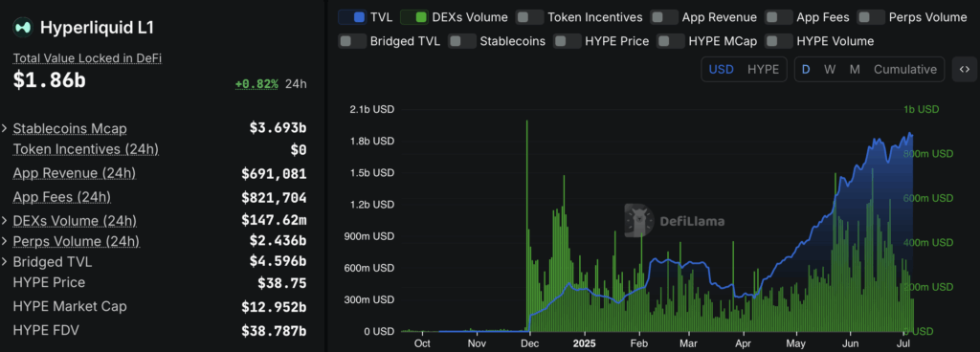Open Total Value Locked in DeFi link

pos(87,58)
